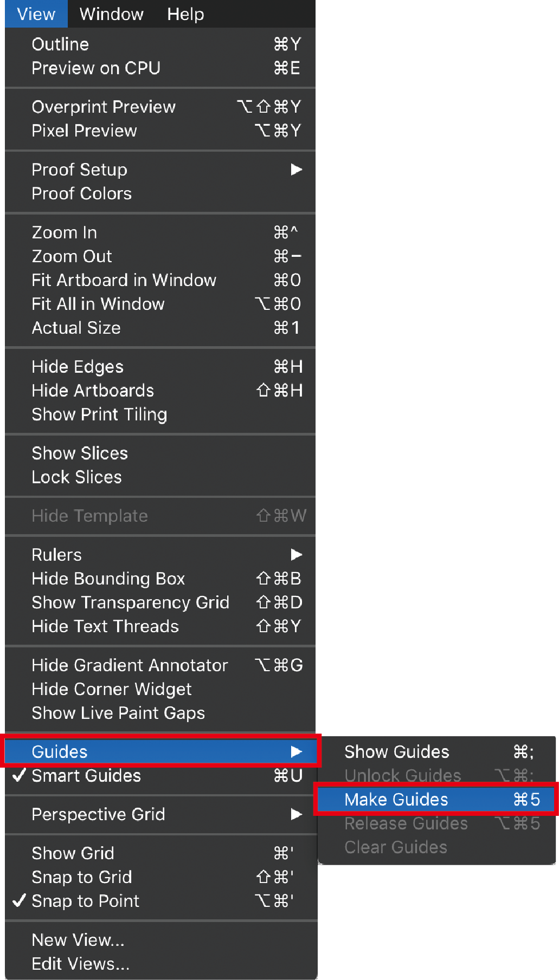Switch to Outline view mode
The height and width of the screenshot is (980, 559).
point(60,44)
